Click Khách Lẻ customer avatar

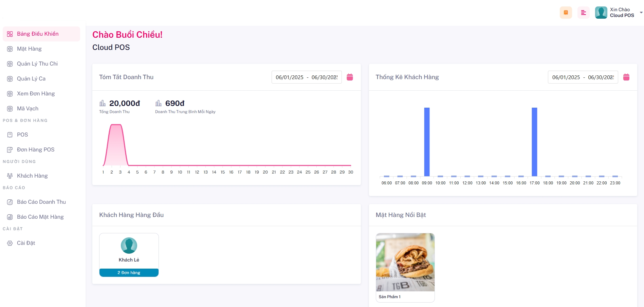(x=129, y=245)
